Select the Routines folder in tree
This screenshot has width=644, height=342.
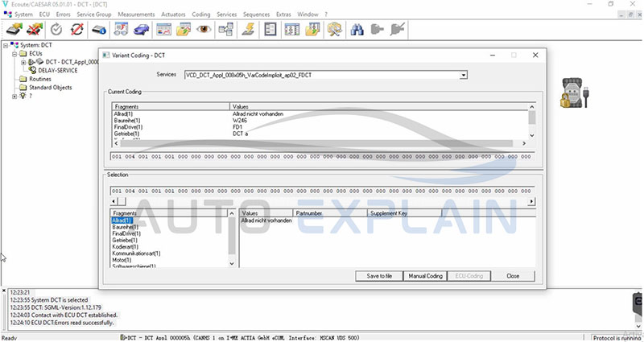tap(39, 79)
